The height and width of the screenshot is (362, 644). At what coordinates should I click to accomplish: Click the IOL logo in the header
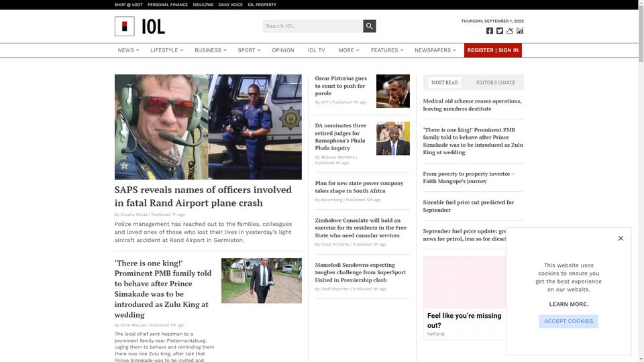[x=140, y=26]
